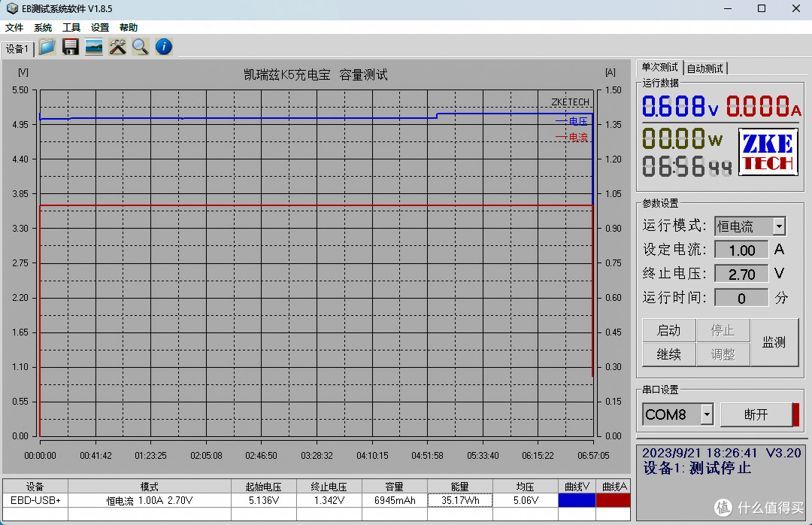
Task: Open settings via the hammer and wrench icon
Action: pyautogui.click(x=117, y=47)
